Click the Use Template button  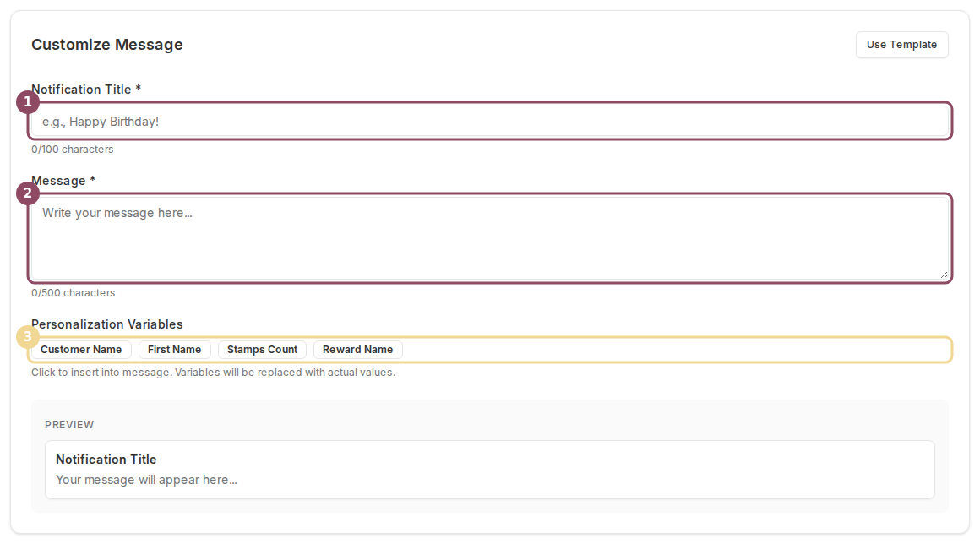pos(901,45)
